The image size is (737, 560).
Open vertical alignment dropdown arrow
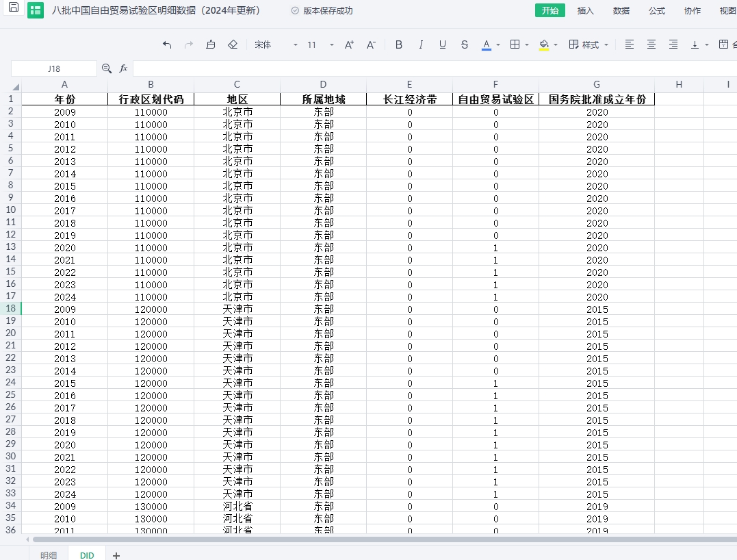707,45
